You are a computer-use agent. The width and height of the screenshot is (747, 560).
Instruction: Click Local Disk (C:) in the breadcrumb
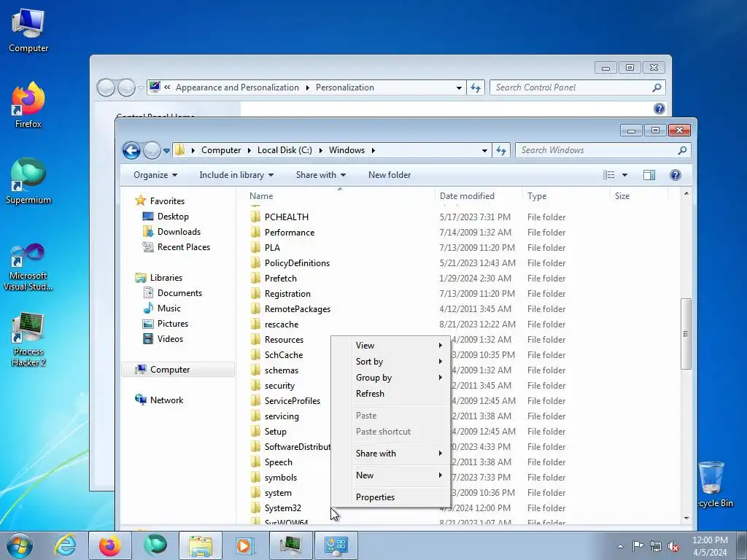click(x=285, y=150)
